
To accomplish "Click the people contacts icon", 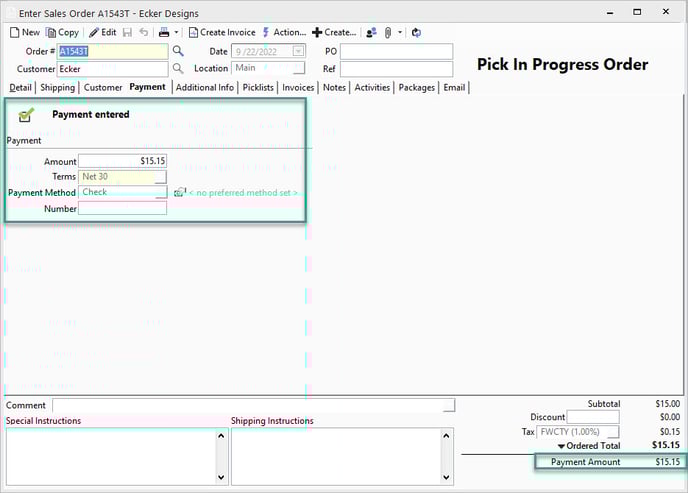I will [x=371, y=32].
